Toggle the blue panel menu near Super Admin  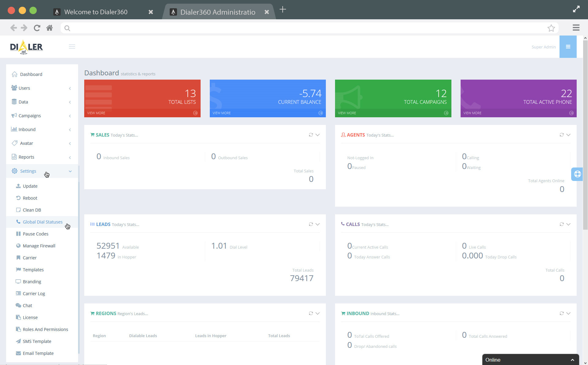click(568, 47)
